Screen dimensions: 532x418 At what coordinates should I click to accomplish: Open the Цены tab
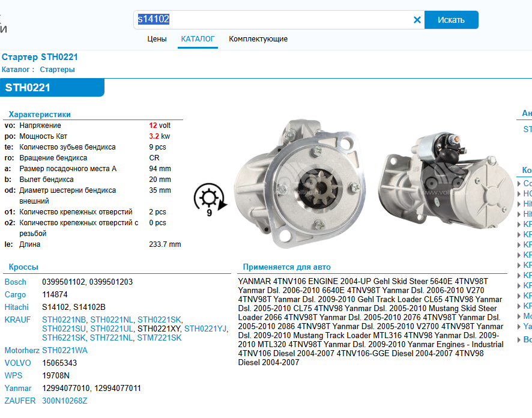[x=157, y=39]
